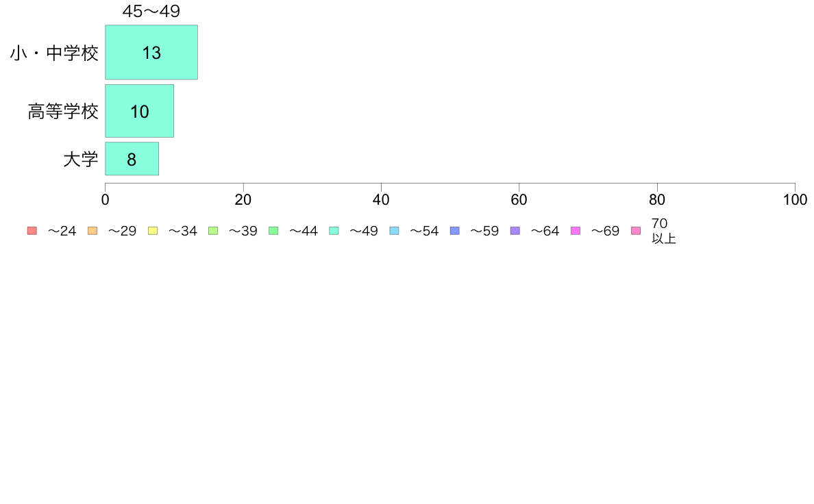Select the 大学 bar showing 8
The width and height of the screenshot is (814, 504).
click(132, 159)
